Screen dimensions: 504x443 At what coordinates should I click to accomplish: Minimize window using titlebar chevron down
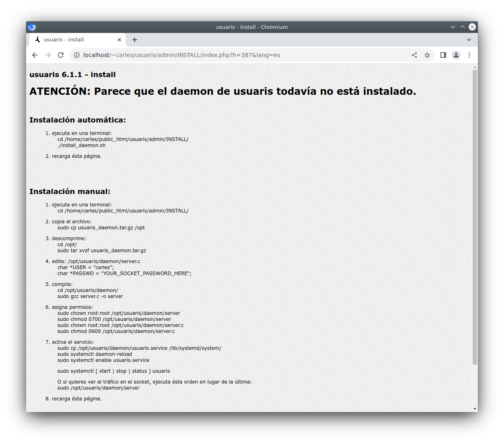pyautogui.click(x=453, y=27)
